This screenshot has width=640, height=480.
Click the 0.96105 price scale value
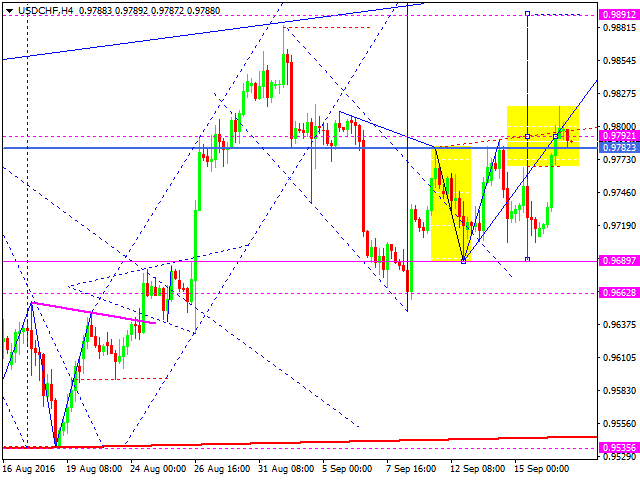pos(619,358)
